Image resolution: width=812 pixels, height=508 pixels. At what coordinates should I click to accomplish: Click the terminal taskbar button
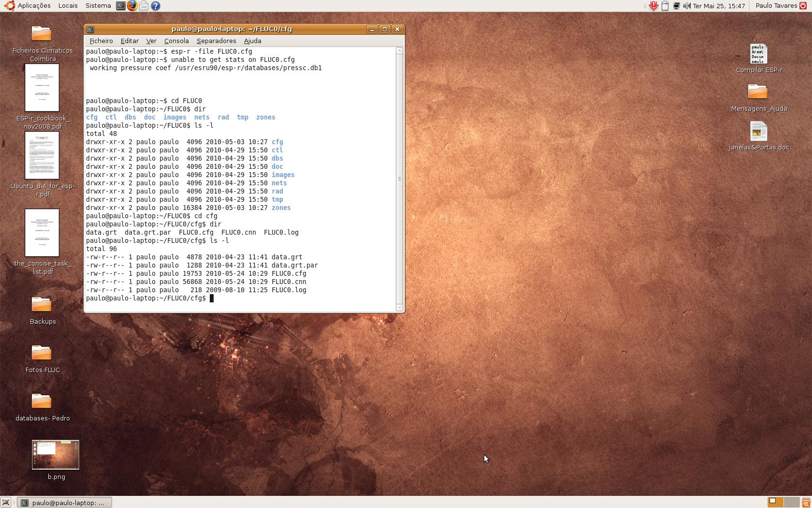(x=65, y=502)
